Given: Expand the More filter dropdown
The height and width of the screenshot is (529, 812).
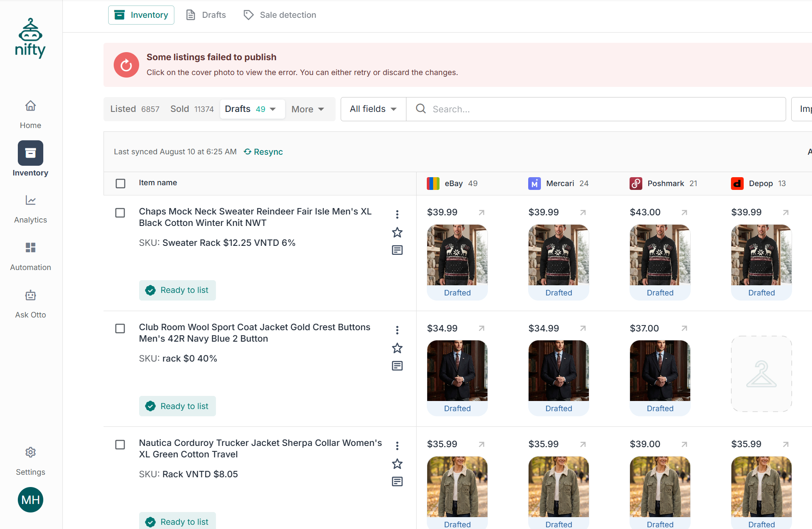Looking at the screenshot, I should tap(308, 109).
